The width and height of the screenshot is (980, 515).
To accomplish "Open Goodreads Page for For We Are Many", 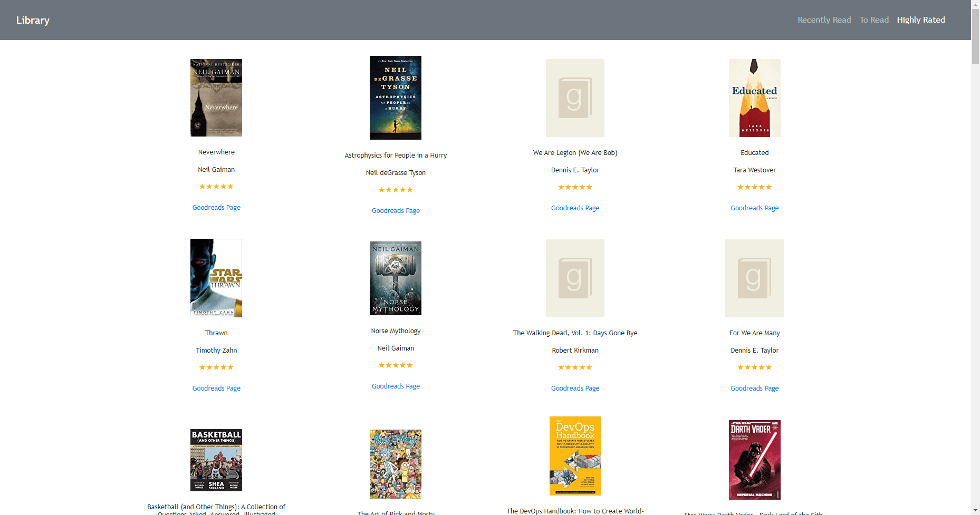I will coord(754,388).
